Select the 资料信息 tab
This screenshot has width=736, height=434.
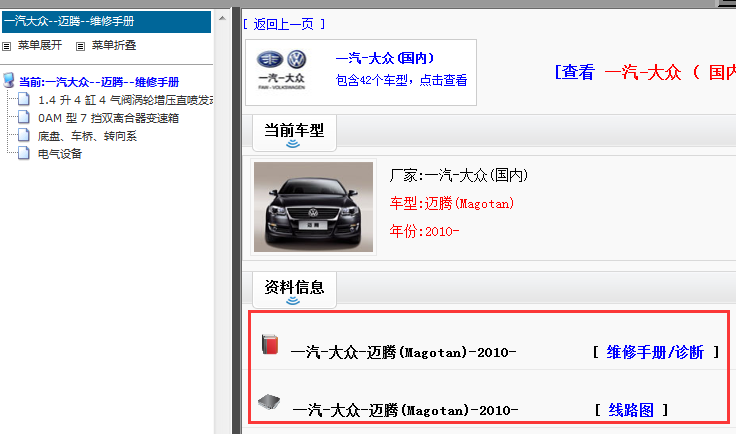pyautogui.click(x=294, y=289)
